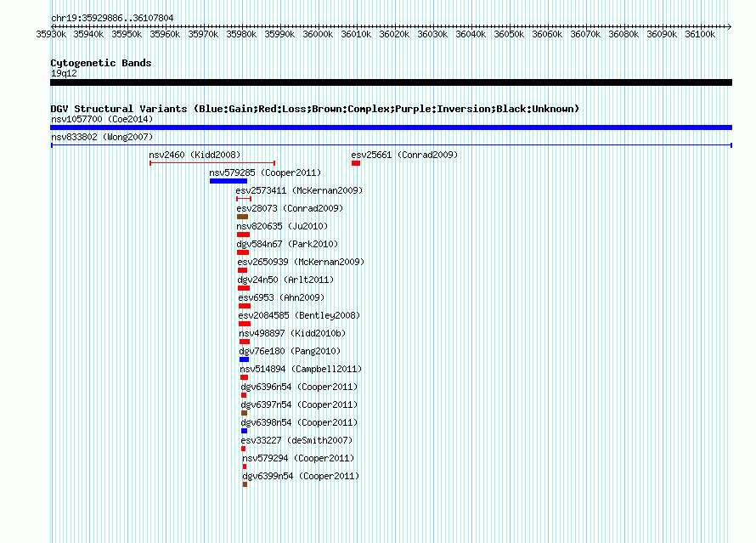
Task: Click the esv33227 (deSmith2007) red block
Action: click(244, 449)
